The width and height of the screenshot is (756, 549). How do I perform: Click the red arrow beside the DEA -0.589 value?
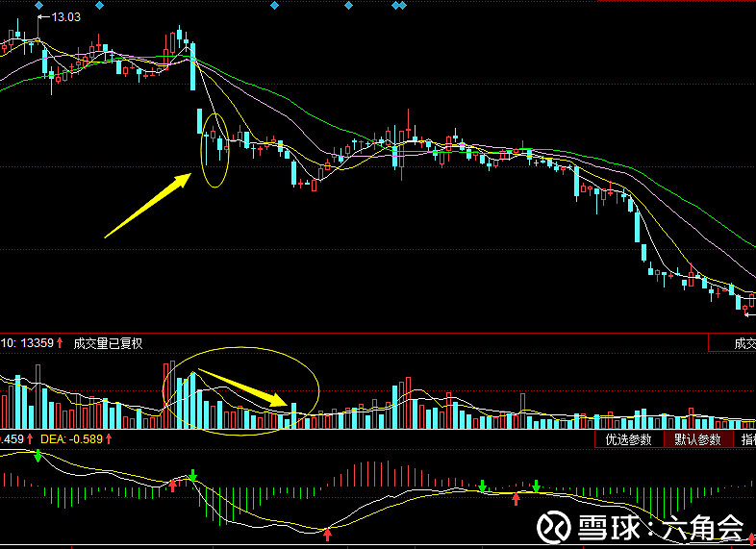pos(109,439)
